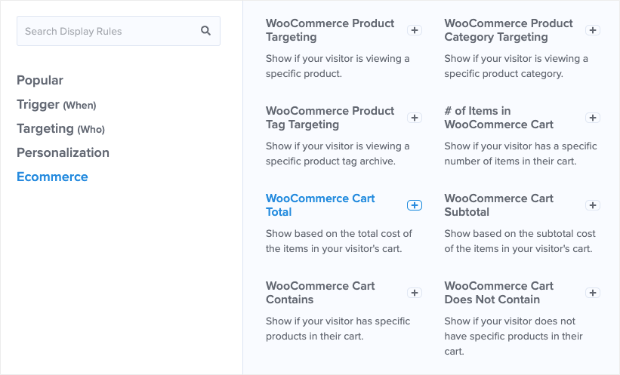Add the WooCommerce Product Targeting rule
Viewport: 620px width, 375px height.
414,30
